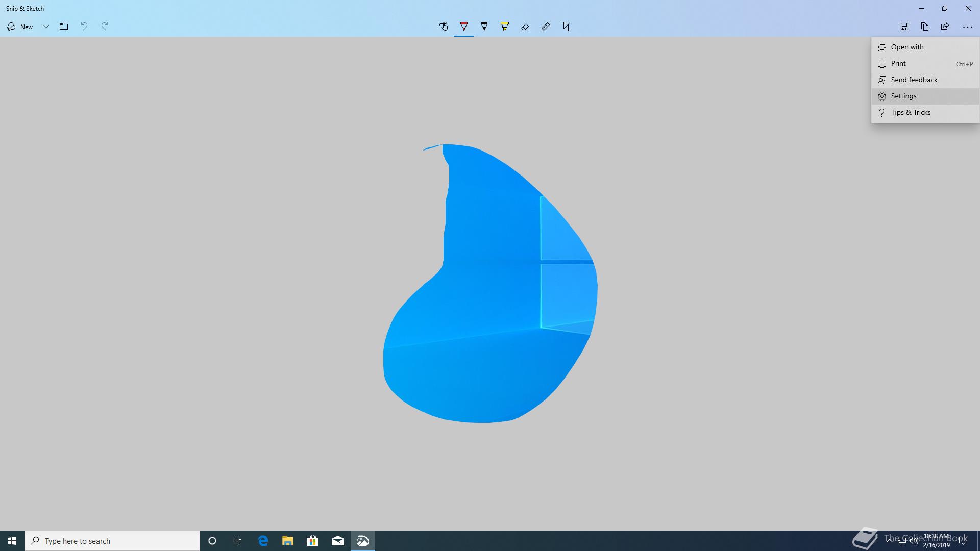Focus the taskbar search box
This screenshot has width=980, height=551.
click(x=112, y=541)
